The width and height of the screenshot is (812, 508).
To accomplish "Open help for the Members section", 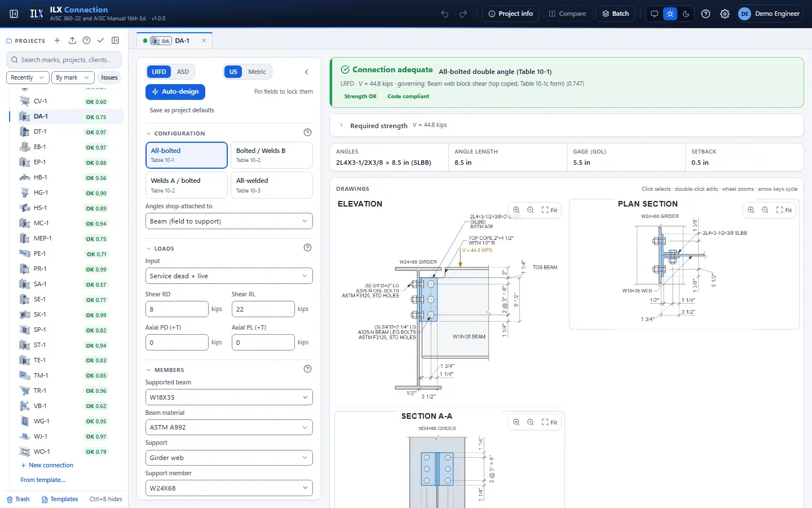I will coord(307,369).
